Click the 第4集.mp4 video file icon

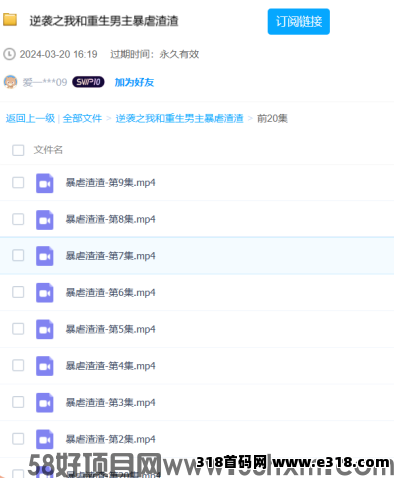coord(45,366)
